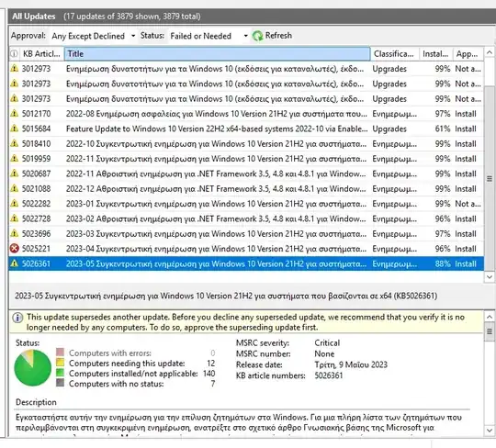Sort by the Approval column header

click(468, 54)
